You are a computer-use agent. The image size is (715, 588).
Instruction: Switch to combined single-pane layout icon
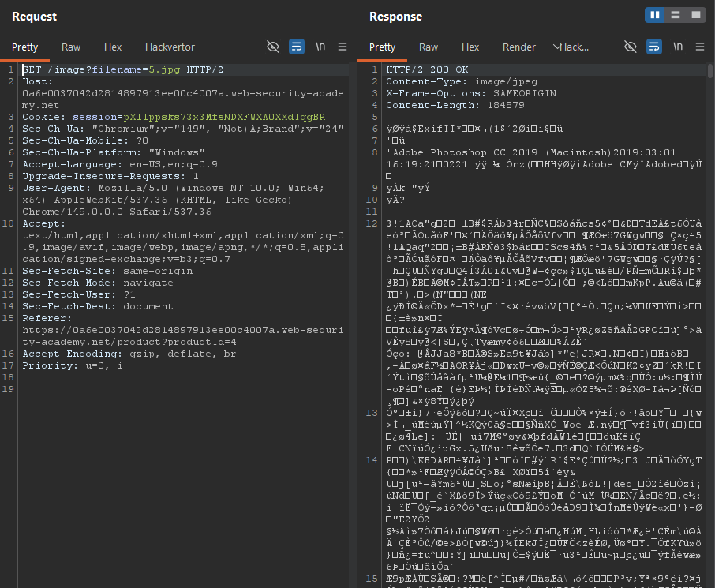click(x=696, y=15)
